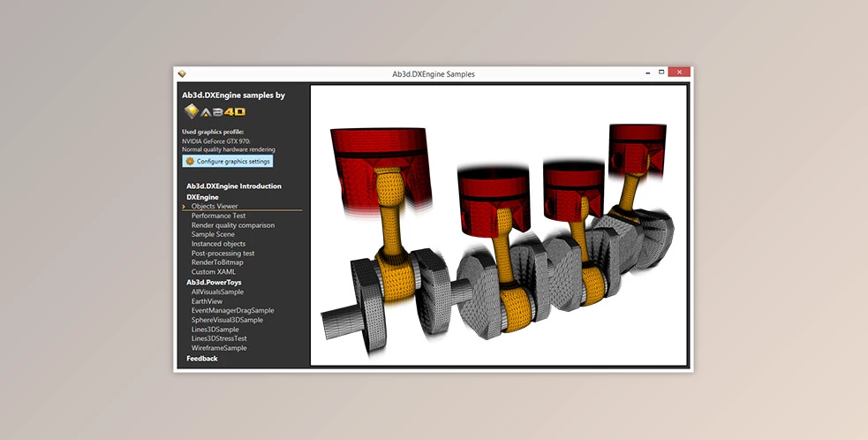The width and height of the screenshot is (868, 440).
Task: Select Objects Viewer sample
Action: (215, 206)
